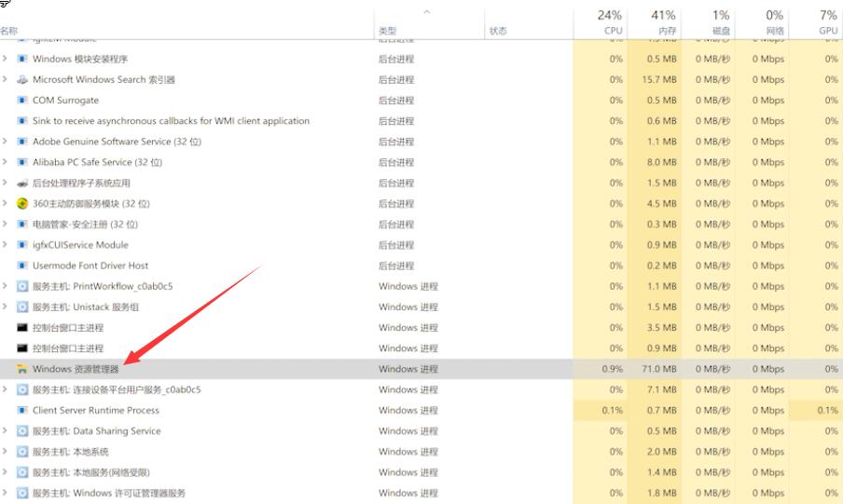Click the console icon of 控制台窗口主进程 using 3.5 MB

pos(22,328)
